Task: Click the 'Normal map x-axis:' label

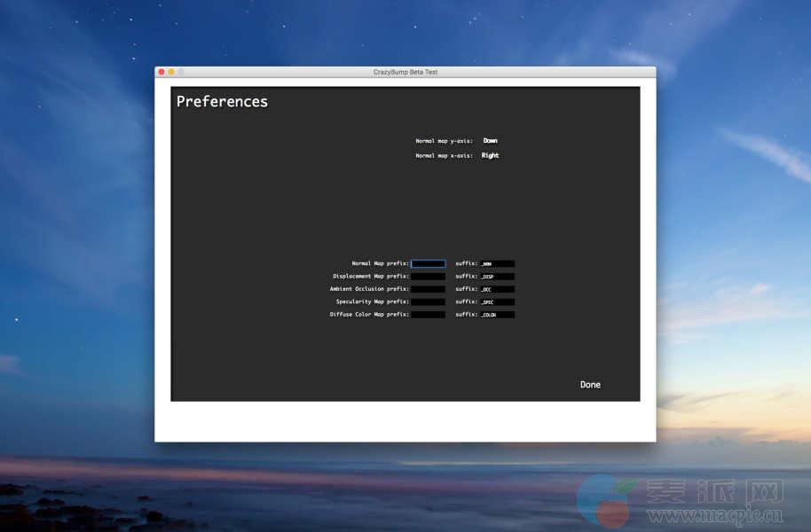Action: [x=444, y=156]
